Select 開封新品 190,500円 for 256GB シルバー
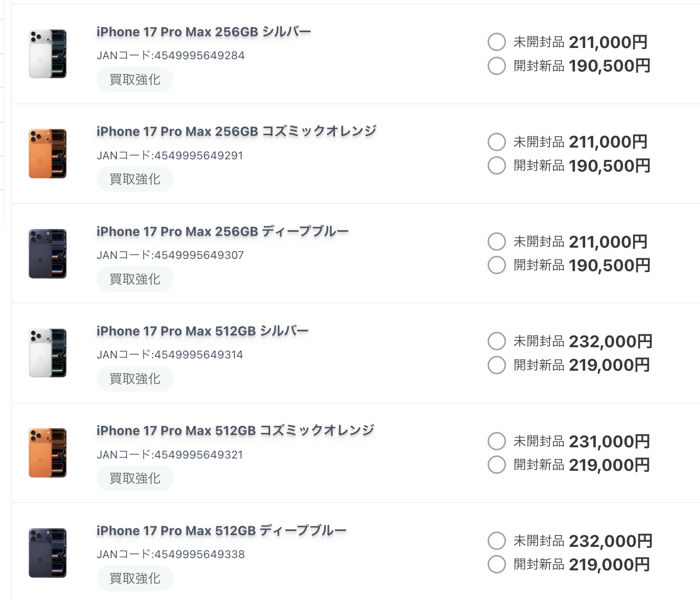 [497, 66]
